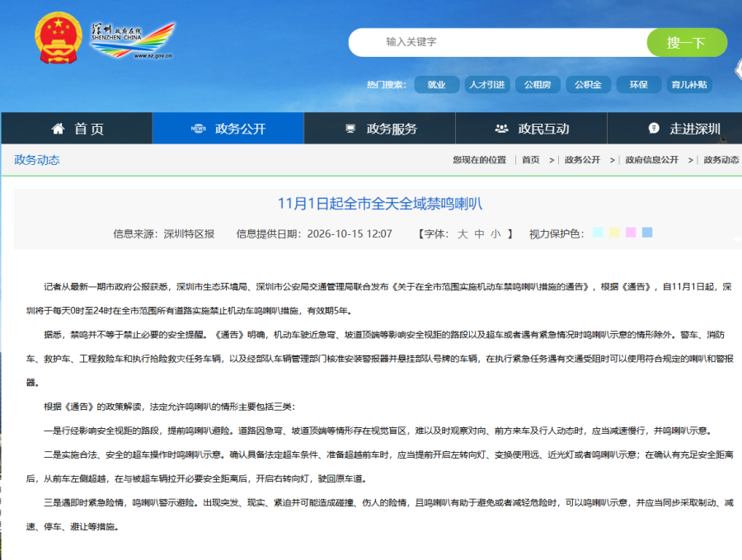742x560 pixels.
Task: Click the paragraph starting 一是行经影响安全视距的路段
Action: pos(378,431)
